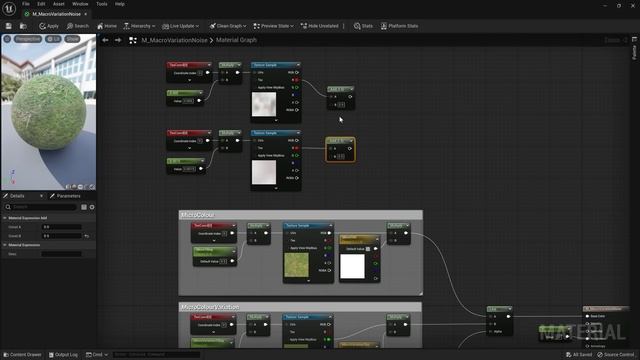The width and height of the screenshot is (640, 360).
Task: Click Material Graph breadcrumb
Action: coord(236,40)
